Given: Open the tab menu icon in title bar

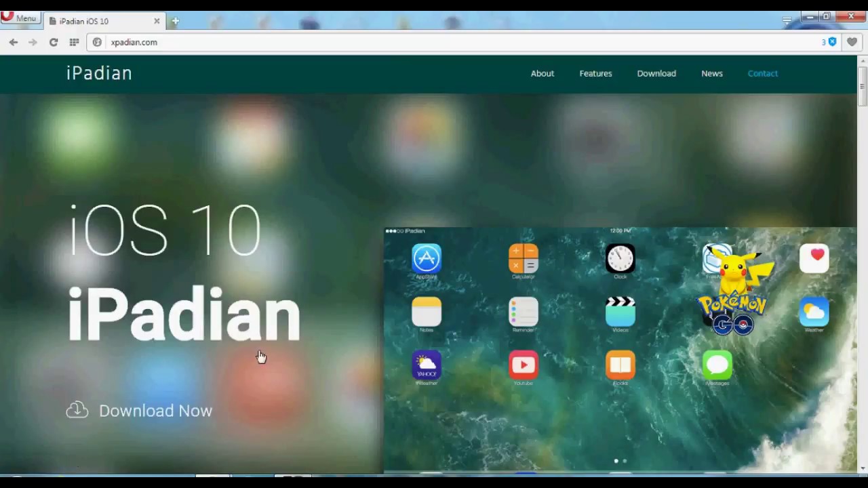Looking at the screenshot, I should 787,21.
